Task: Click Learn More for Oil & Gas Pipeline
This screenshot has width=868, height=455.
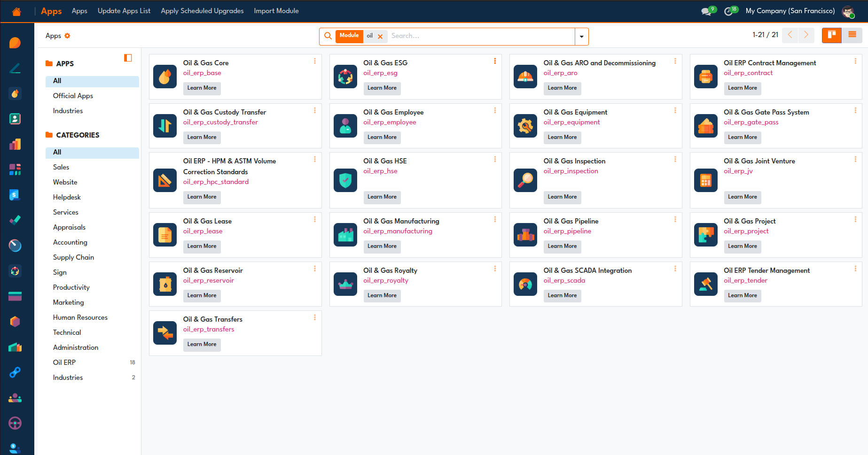Action: click(x=562, y=246)
